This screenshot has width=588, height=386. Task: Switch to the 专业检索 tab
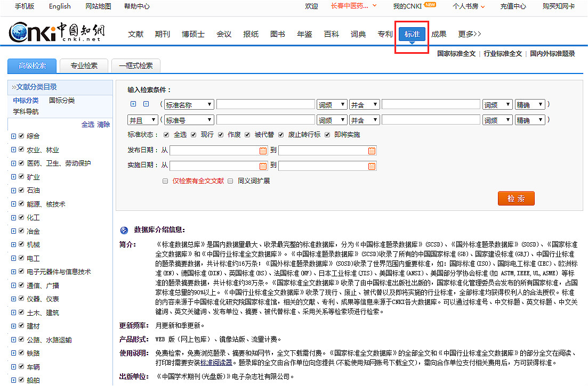(84, 66)
